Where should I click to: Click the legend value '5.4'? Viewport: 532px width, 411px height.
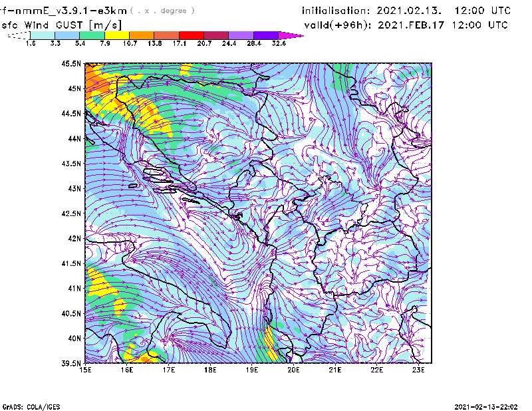tap(80, 43)
